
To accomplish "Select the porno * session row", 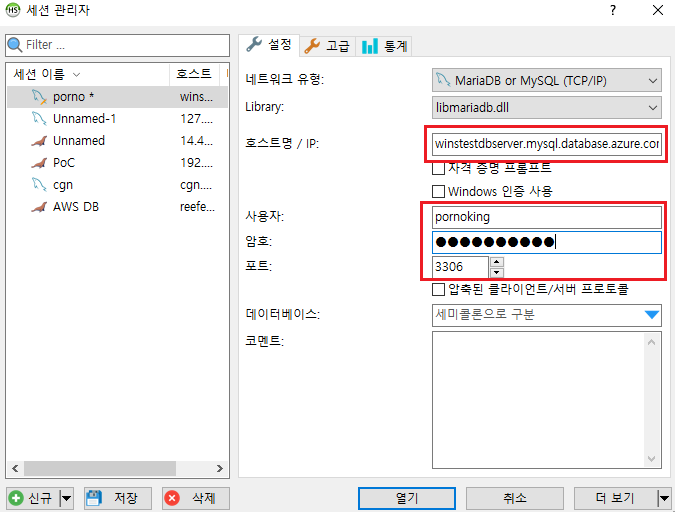I will [x=117, y=97].
